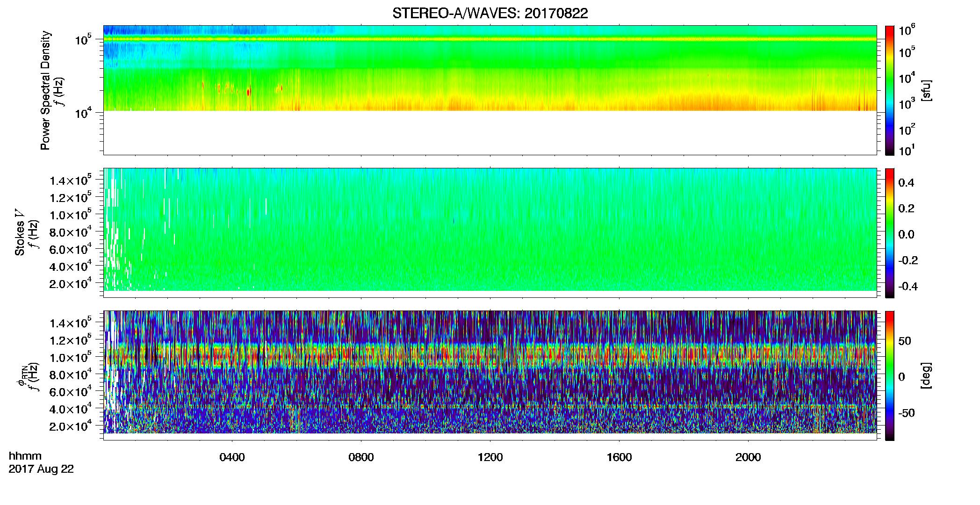Select the 2000 time tick label
The height and width of the screenshot is (505, 980).
748,457
